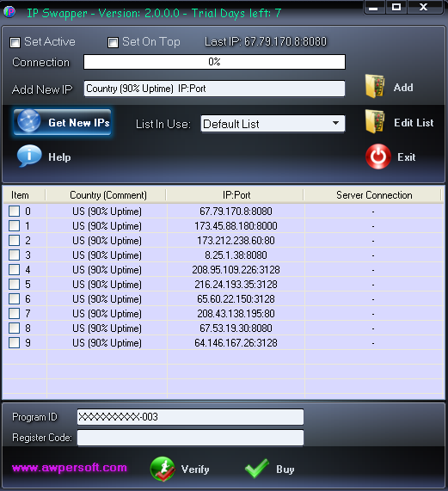This screenshot has width=448, height=491.
Task: Check the box for item 4
Action: pyautogui.click(x=14, y=269)
